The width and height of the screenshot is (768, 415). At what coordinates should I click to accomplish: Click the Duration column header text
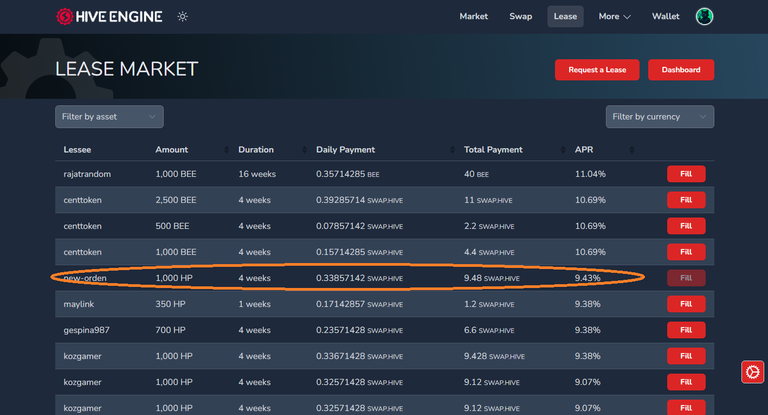256,150
